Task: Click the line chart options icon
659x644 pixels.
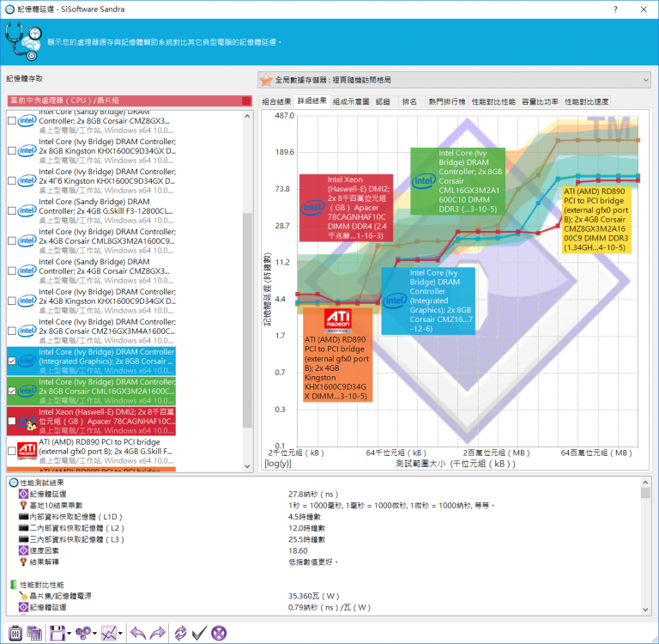Action: [x=109, y=633]
